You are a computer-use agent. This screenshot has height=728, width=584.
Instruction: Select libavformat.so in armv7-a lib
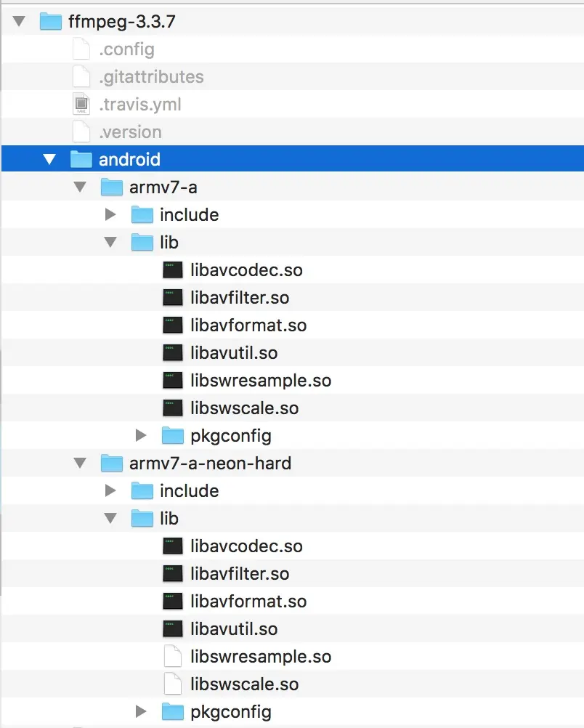[x=293, y=325]
